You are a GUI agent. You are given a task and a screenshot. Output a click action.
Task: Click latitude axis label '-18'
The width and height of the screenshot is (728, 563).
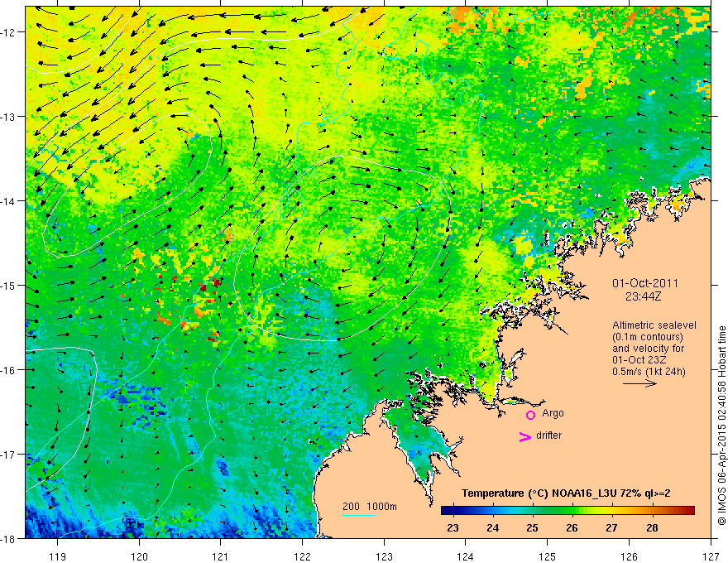[7, 538]
